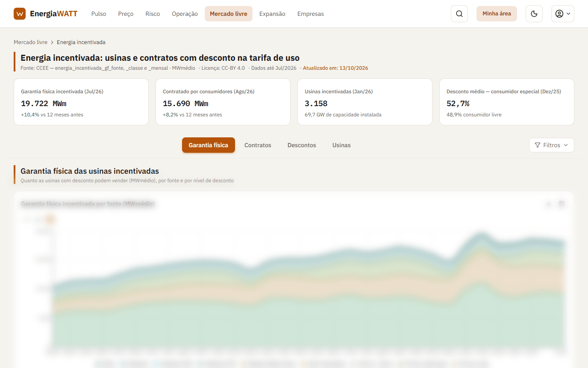Click heading "Garantia física das usinas incentivadas"
Screen dimensions: 588x368
click(90, 171)
